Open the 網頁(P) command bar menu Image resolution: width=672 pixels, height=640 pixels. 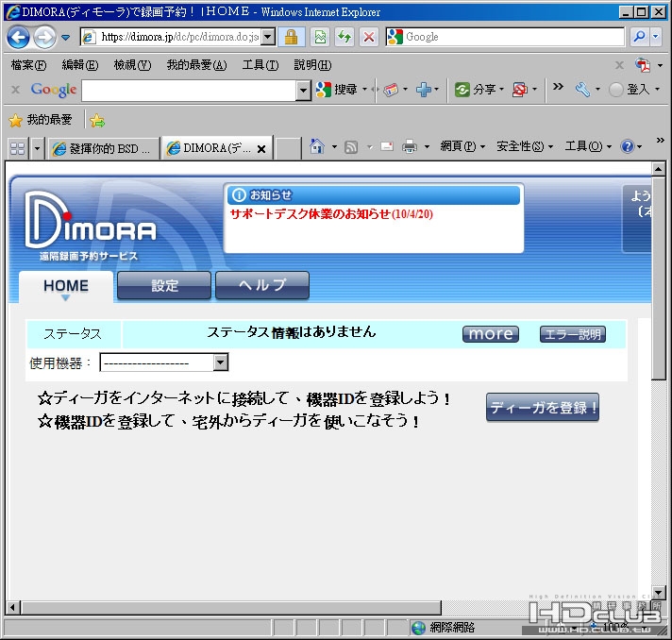point(462,146)
